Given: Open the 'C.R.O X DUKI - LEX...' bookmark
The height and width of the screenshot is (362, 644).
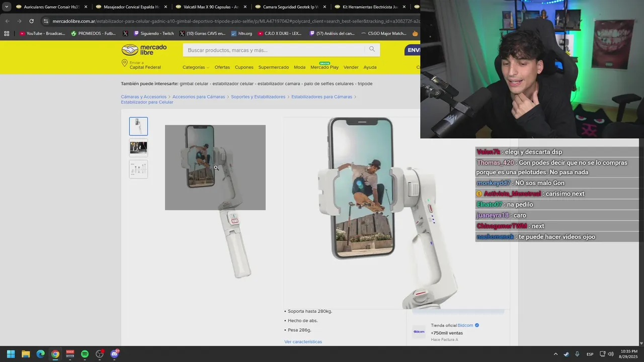Looking at the screenshot, I should pos(280,34).
